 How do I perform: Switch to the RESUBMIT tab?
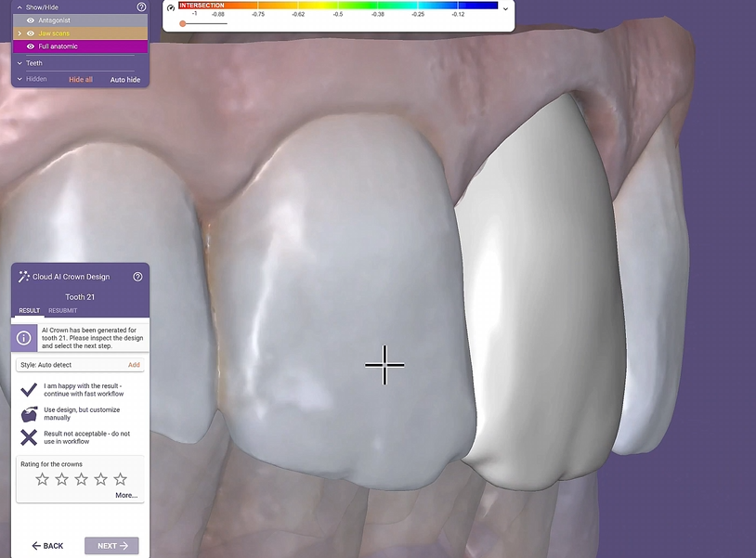point(62,310)
